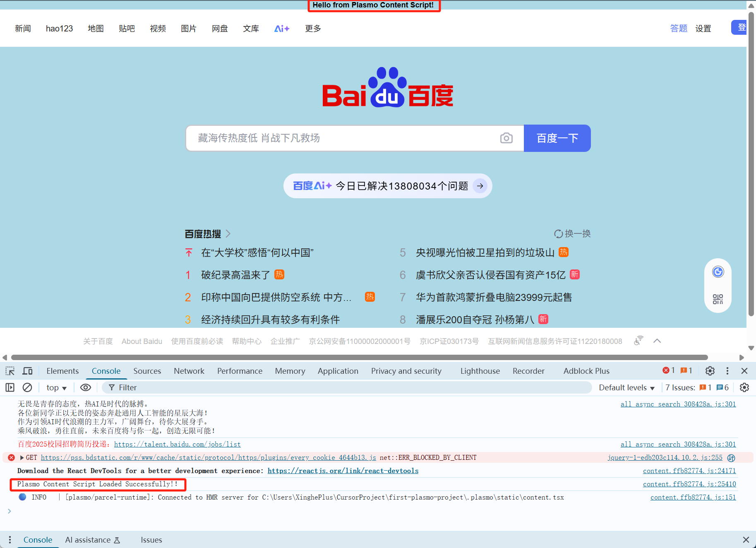Open the floating AI assistant icon

pyautogui.click(x=718, y=272)
